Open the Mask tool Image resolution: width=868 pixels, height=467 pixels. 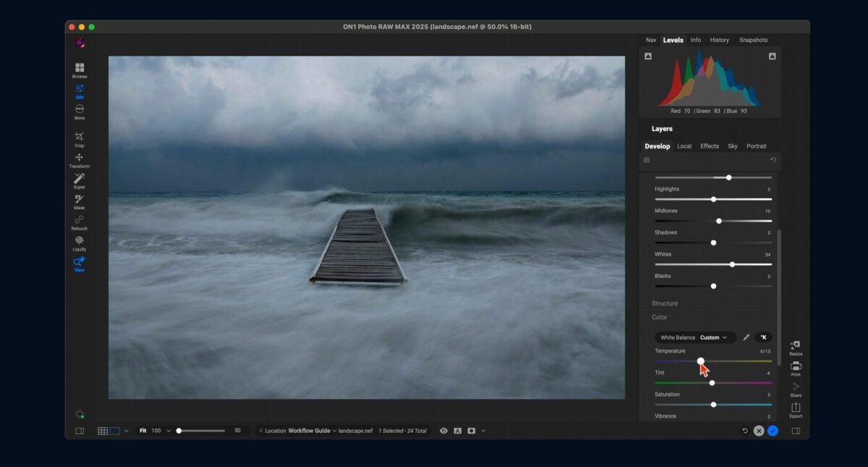coord(80,201)
